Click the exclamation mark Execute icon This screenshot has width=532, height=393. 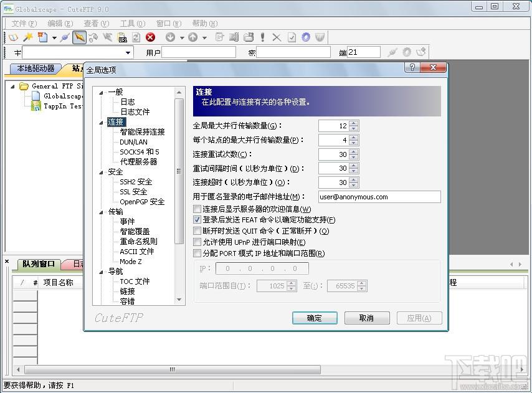coord(262,37)
